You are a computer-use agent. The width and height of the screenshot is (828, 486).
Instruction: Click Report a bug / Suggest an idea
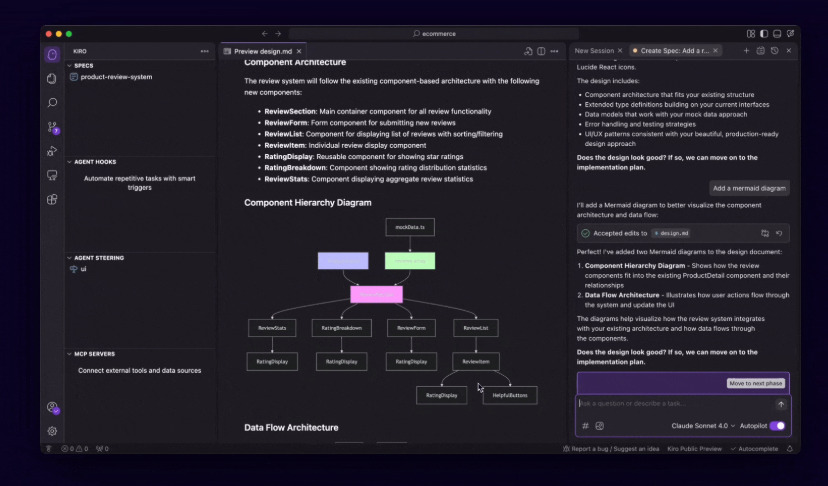[x=611, y=448]
